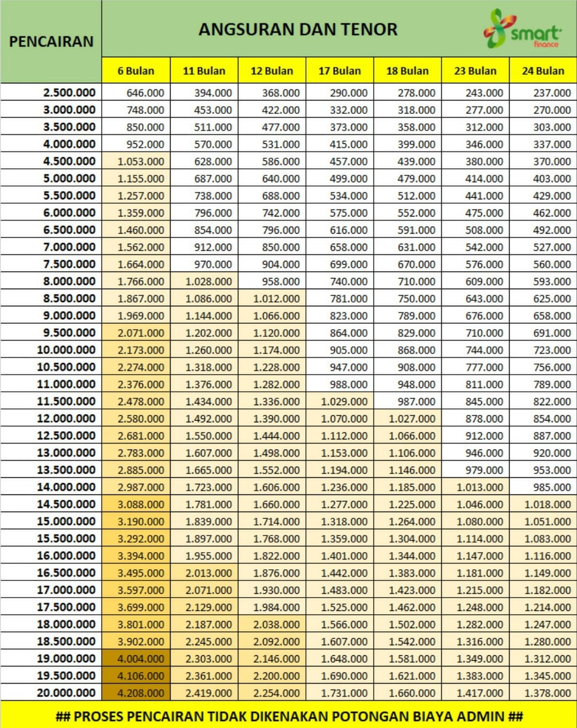Select the PENCAIRAN header cell

pos(51,42)
